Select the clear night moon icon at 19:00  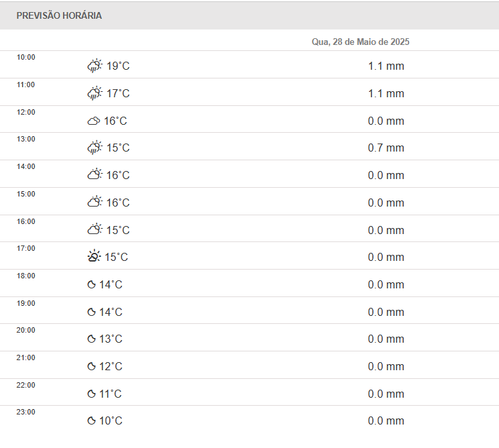pos(91,313)
